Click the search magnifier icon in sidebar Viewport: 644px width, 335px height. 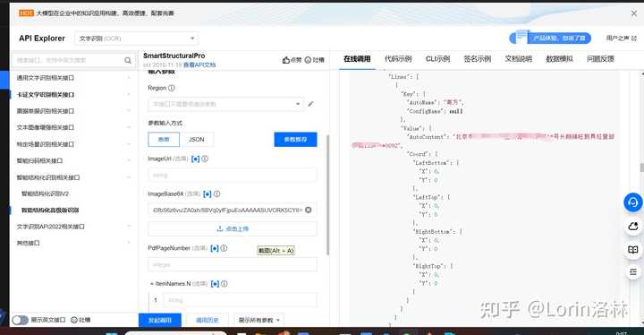(x=128, y=61)
